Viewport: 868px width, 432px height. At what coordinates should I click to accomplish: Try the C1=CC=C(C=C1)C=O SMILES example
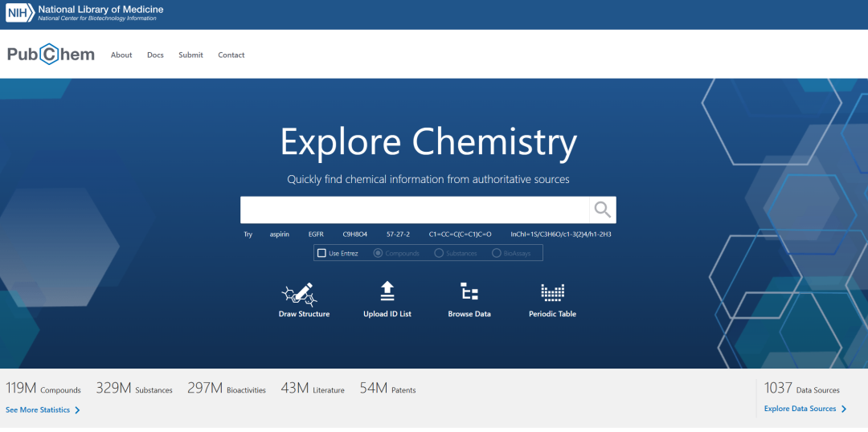(x=460, y=234)
